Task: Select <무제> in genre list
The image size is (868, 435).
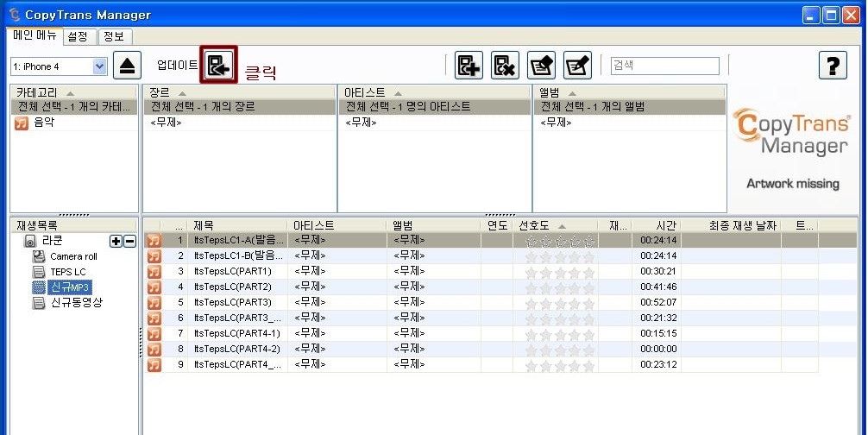Action: (166, 123)
